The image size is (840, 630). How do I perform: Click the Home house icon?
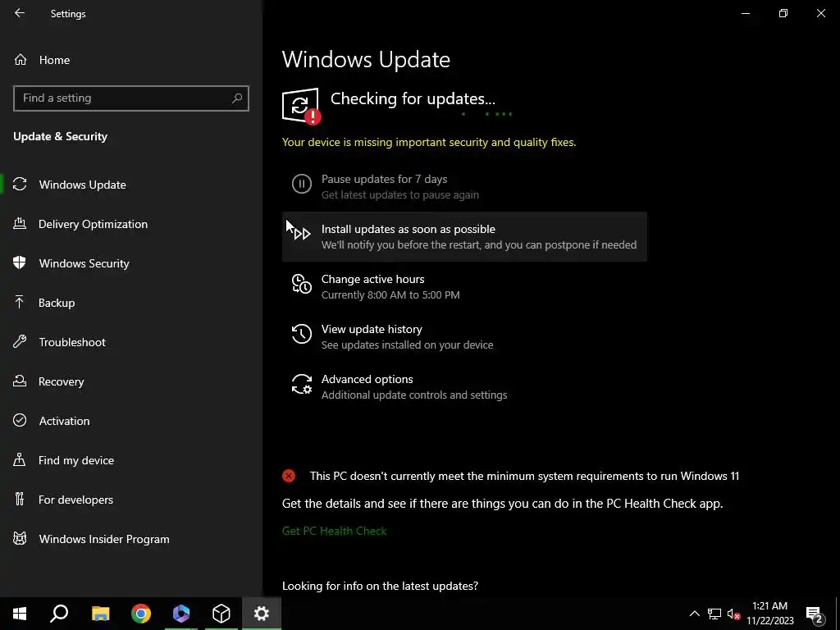[21, 59]
